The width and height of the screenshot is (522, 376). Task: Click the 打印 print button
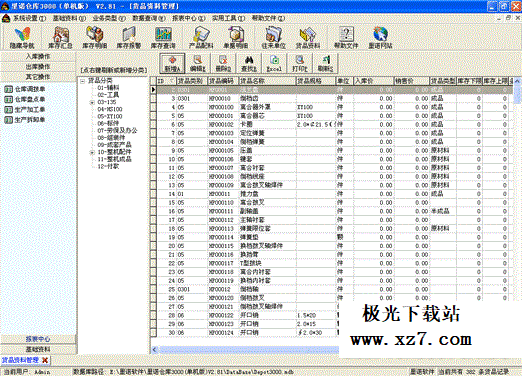click(300, 63)
